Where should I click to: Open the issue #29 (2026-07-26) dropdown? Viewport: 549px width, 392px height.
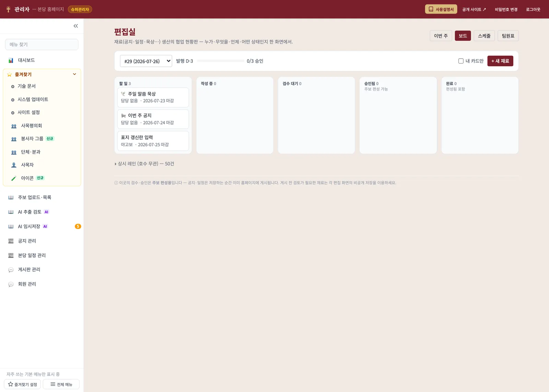point(146,61)
